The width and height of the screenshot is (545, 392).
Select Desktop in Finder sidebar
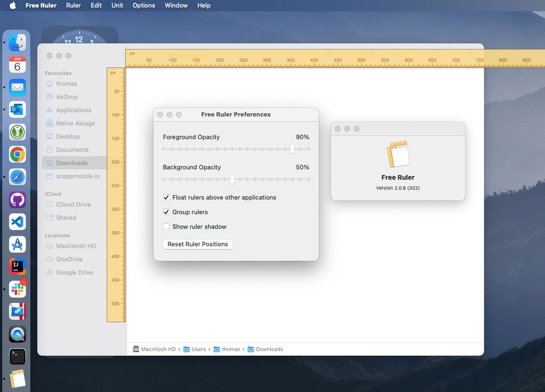pyautogui.click(x=68, y=137)
